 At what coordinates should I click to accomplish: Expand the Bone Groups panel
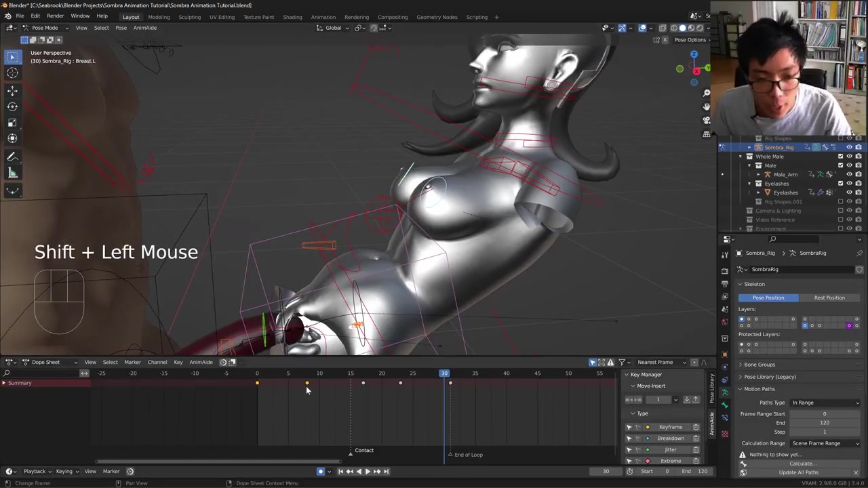tap(759, 365)
